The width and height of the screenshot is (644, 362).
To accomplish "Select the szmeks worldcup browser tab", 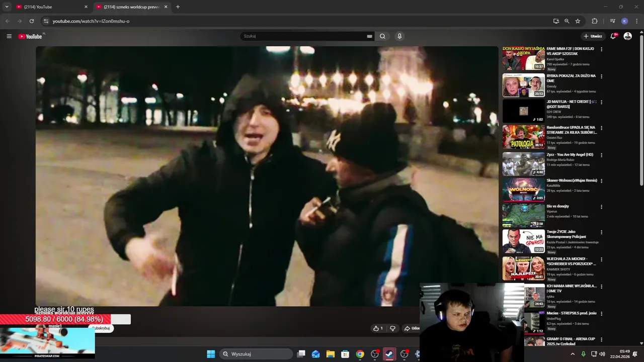I will [x=132, y=7].
